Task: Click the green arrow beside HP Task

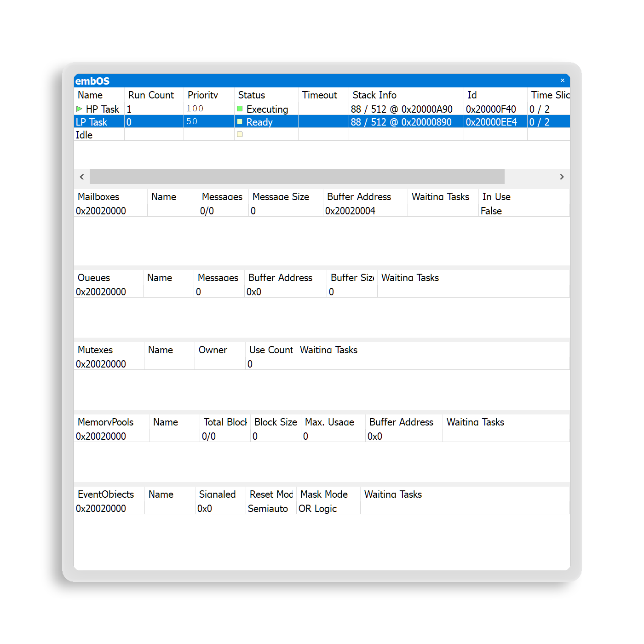Action: point(79,109)
